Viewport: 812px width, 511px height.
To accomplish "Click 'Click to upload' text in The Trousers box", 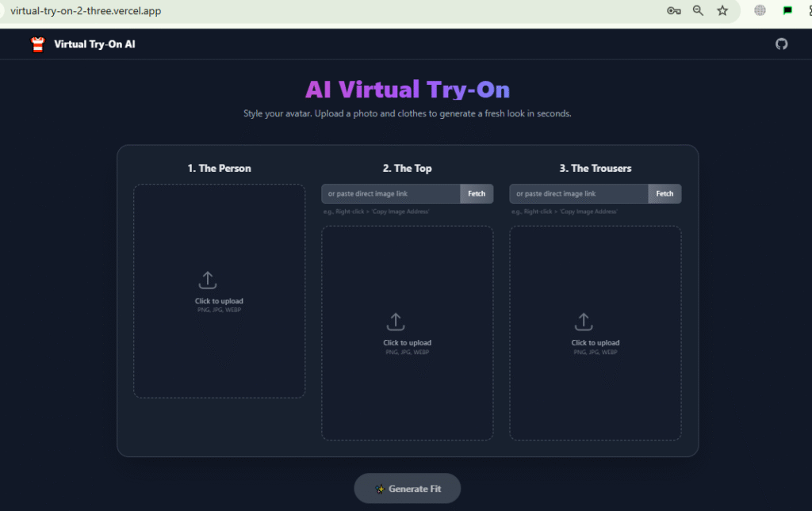I will pos(596,343).
